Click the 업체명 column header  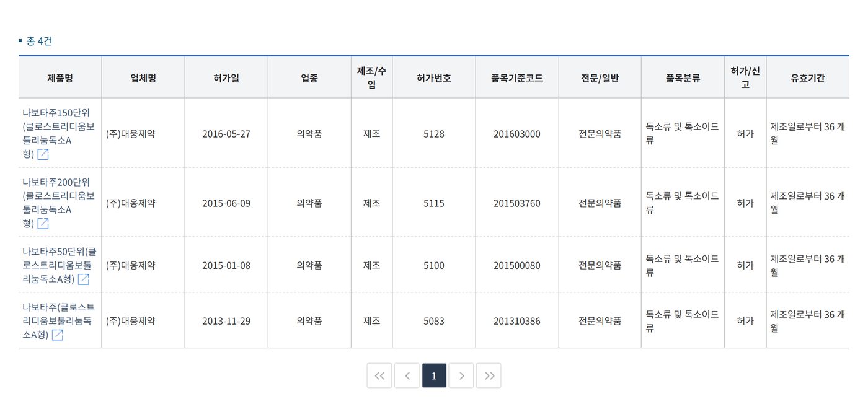coord(143,78)
